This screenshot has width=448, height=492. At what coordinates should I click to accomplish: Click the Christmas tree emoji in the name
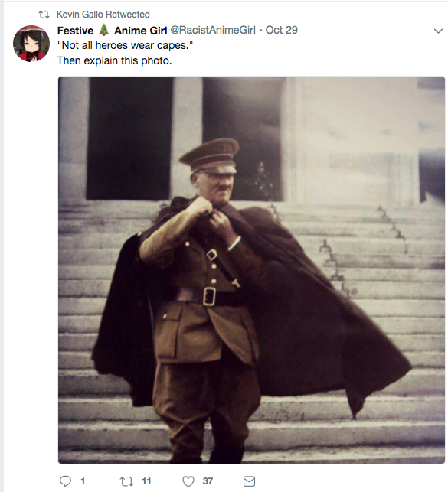pyautogui.click(x=104, y=30)
